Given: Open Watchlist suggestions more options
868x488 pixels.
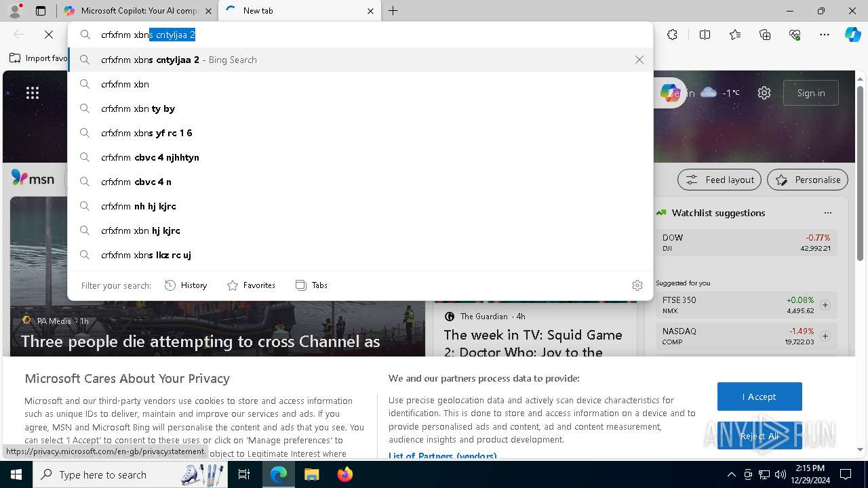Looking at the screenshot, I should point(828,213).
